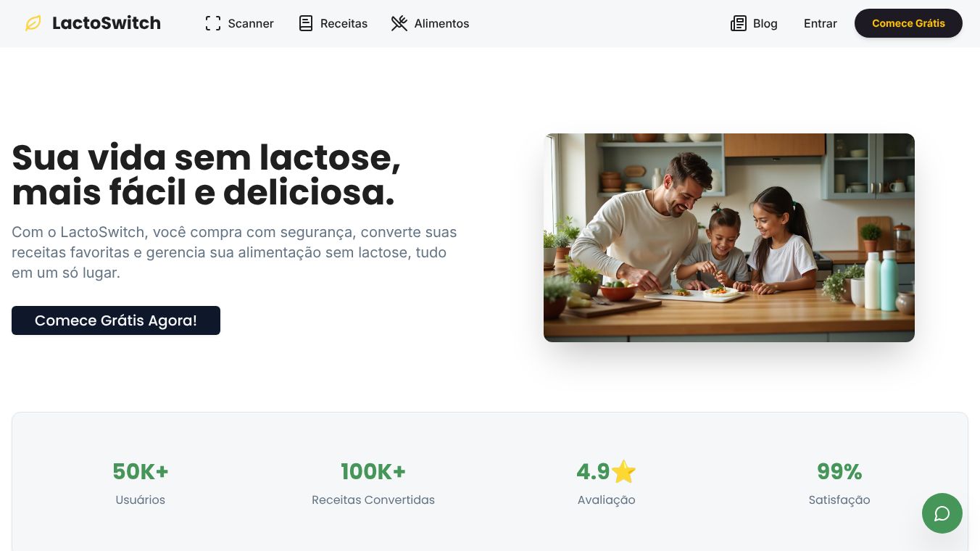
Task: Click the star icon beside 4.9
Action: click(x=624, y=472)
